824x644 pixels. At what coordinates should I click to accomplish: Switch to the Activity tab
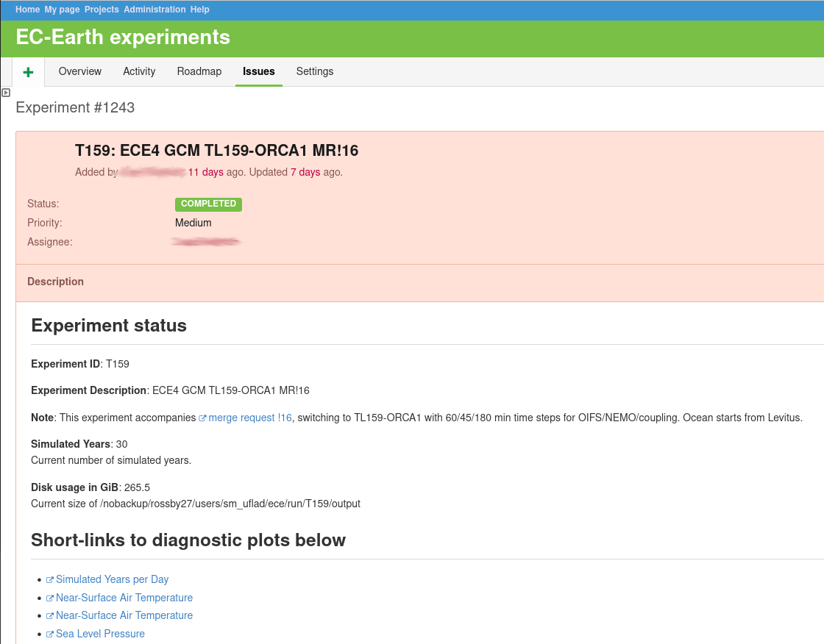coord(139,71)
